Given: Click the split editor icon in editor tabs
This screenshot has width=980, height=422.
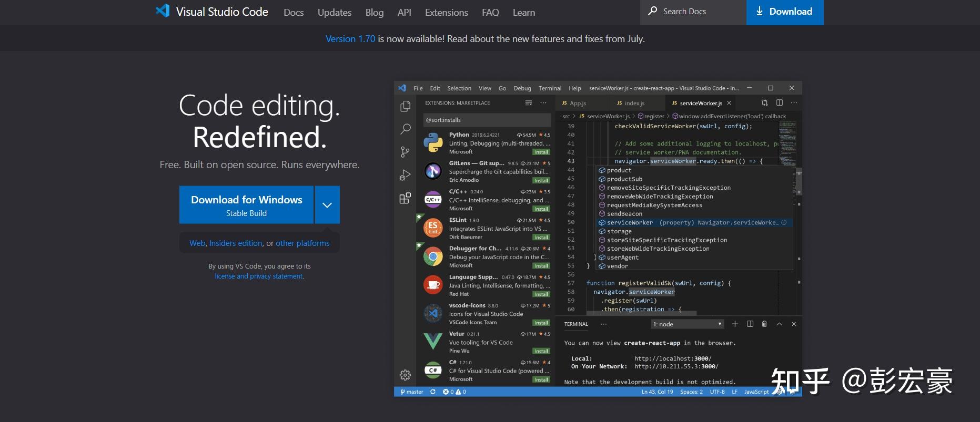Looking at the screenshot, I should pyautogui.click(x=780, y=102).
